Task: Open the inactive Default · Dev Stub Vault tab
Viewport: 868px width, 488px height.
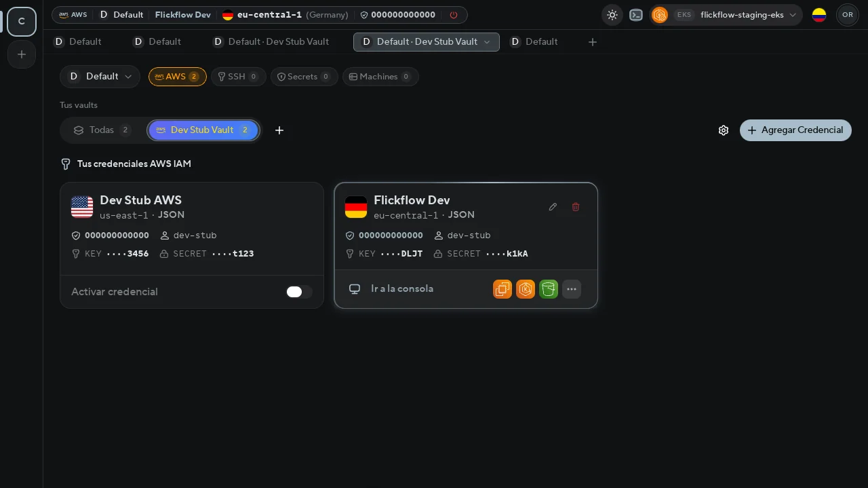Action: coord(271,42)
